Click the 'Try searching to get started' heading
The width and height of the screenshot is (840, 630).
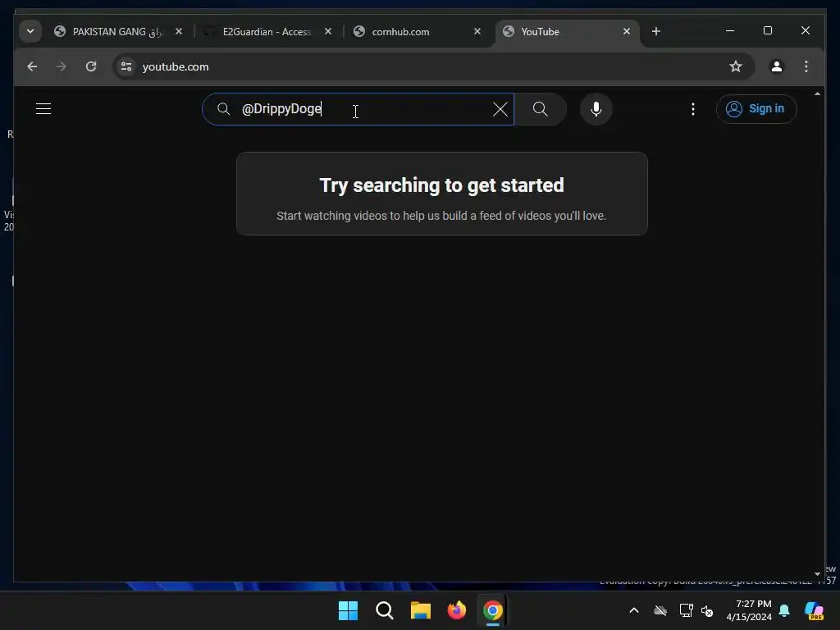[442, 185]
